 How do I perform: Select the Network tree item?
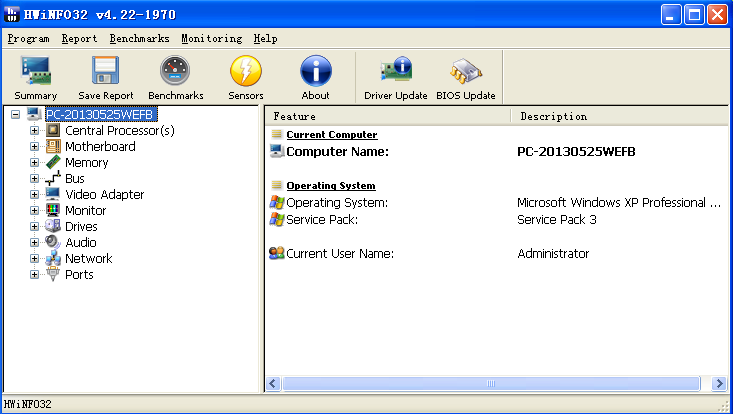pyautogui.click(x=88, y=259)
